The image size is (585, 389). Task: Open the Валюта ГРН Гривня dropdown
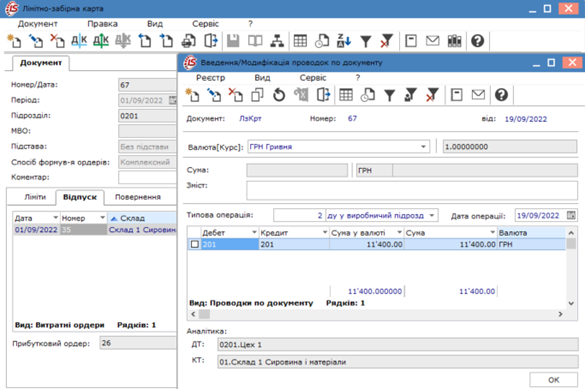point(423,147)
